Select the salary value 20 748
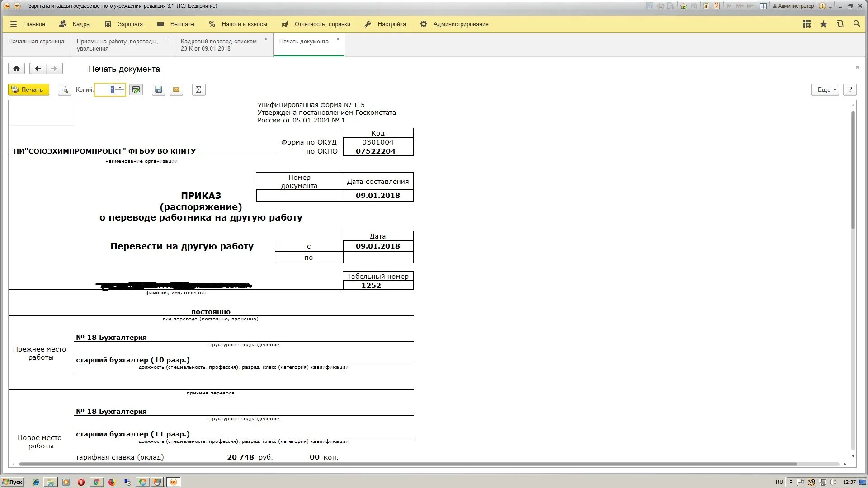 point(241,457)
